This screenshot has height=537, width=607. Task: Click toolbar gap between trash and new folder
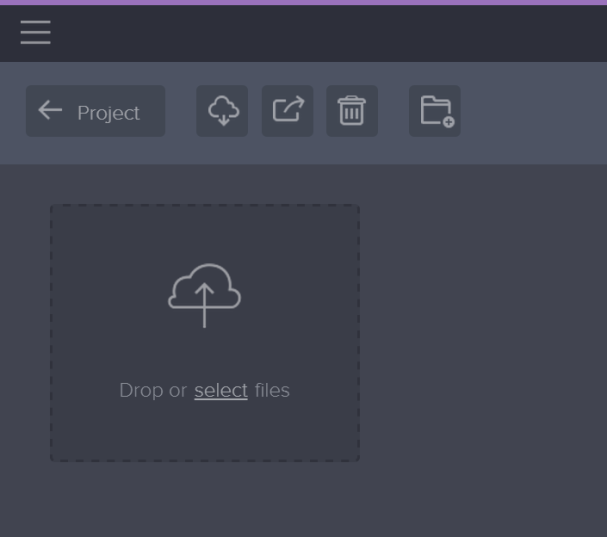[393, 113]
